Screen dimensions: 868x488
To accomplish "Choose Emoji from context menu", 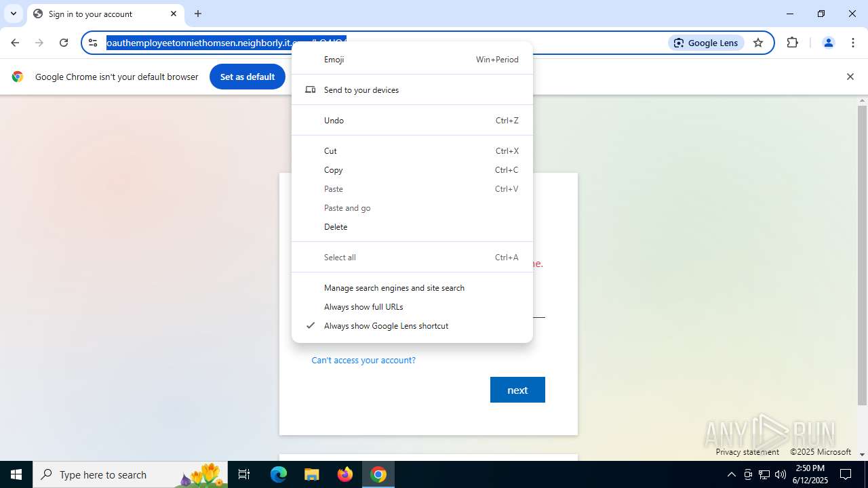I will point(412,60).
